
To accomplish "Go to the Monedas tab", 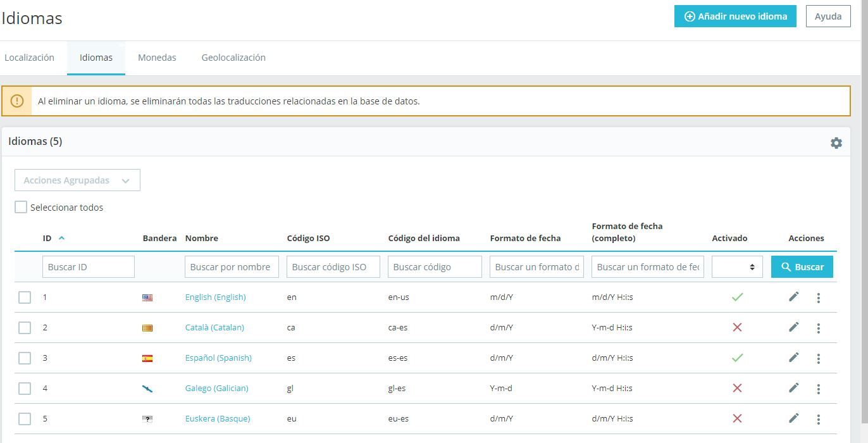I will [157, 58].
